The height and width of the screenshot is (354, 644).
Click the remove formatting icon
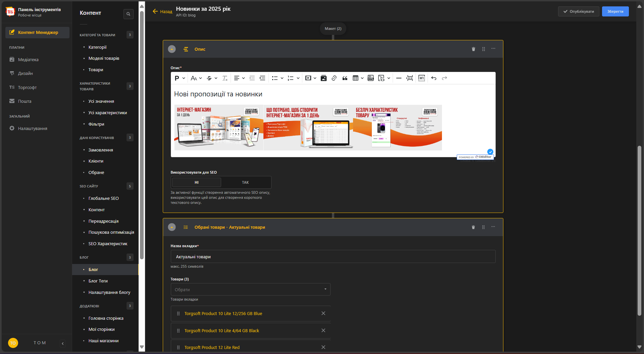(225, 78)
